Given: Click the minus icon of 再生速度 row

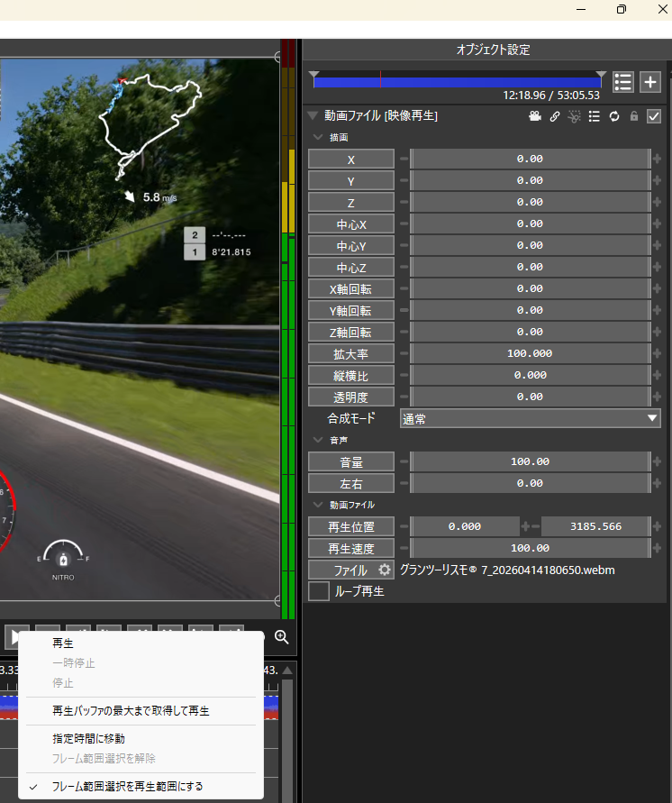Looking at the screenshot, I should pyautogui.click(x=404, y=548).
